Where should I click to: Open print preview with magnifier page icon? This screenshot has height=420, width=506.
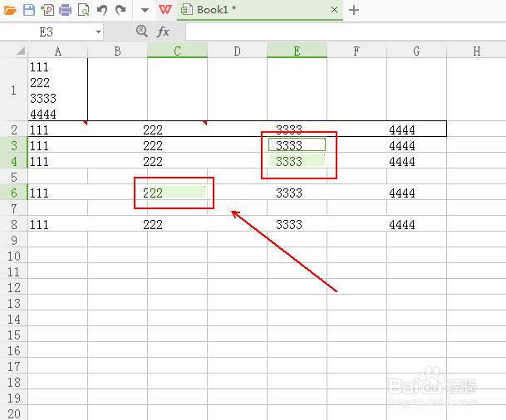(x=84, y=10)
